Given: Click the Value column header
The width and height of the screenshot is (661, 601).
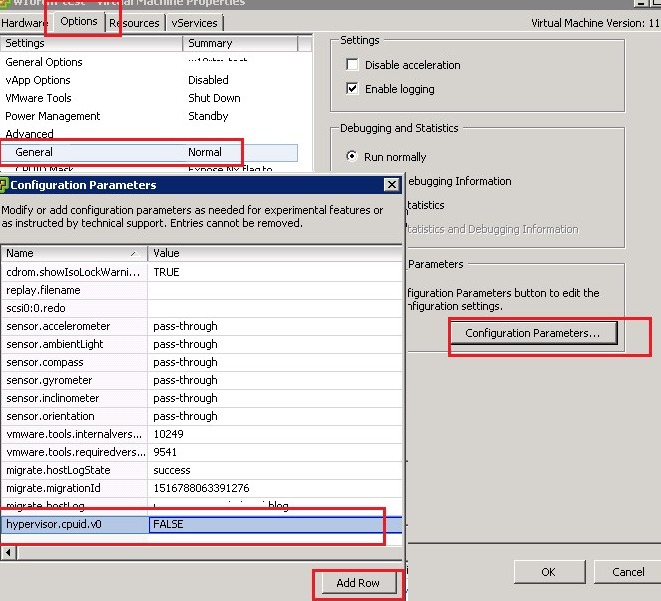Looking at the screenshot, I should point(275,253).
